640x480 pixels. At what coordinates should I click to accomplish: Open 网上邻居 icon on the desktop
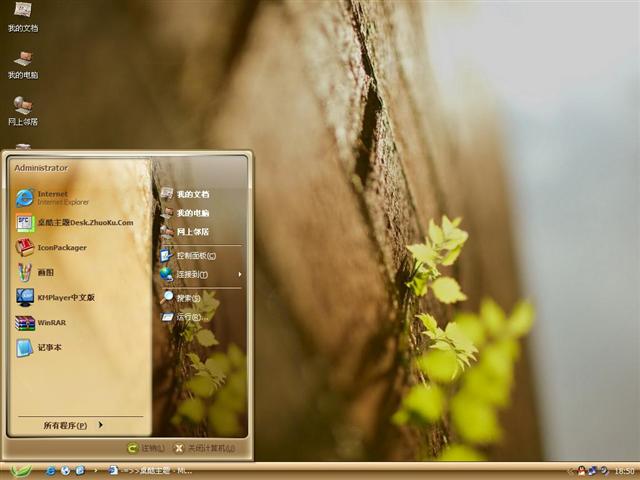(x=23, y=111)
